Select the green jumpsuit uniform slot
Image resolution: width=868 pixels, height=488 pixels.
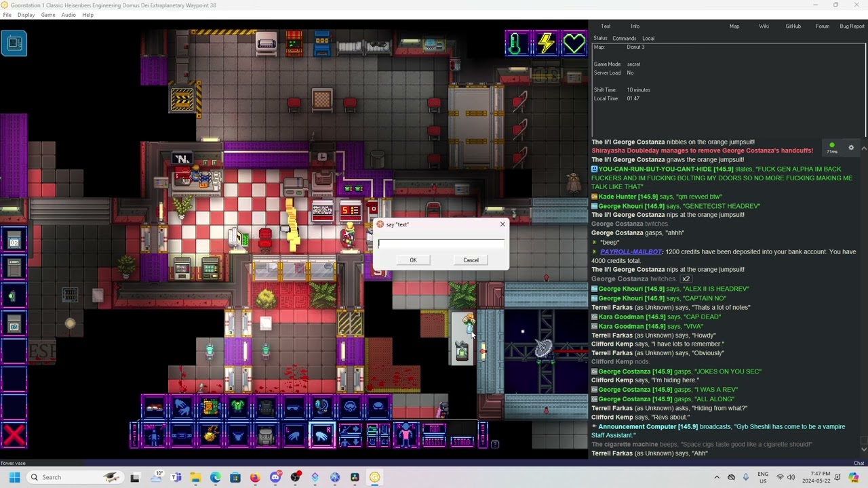pyautogui.click(x=237, y=407)
